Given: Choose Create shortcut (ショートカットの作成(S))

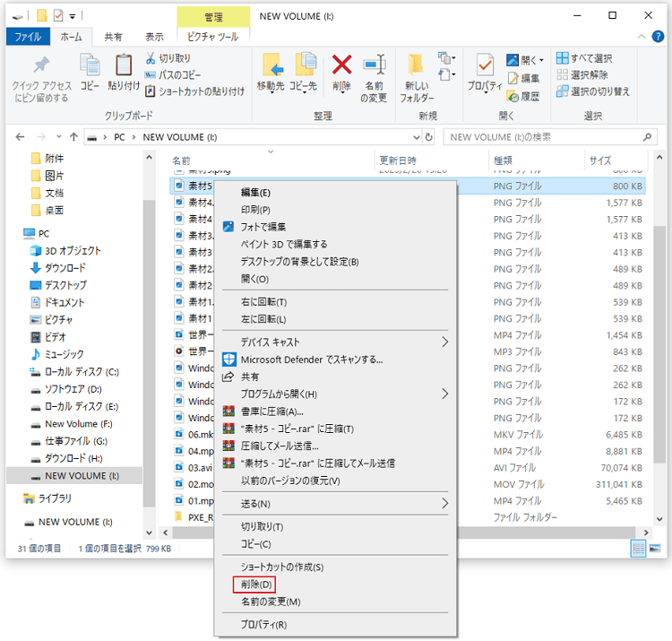Looking at the screenshot, I should pos(282,567).
